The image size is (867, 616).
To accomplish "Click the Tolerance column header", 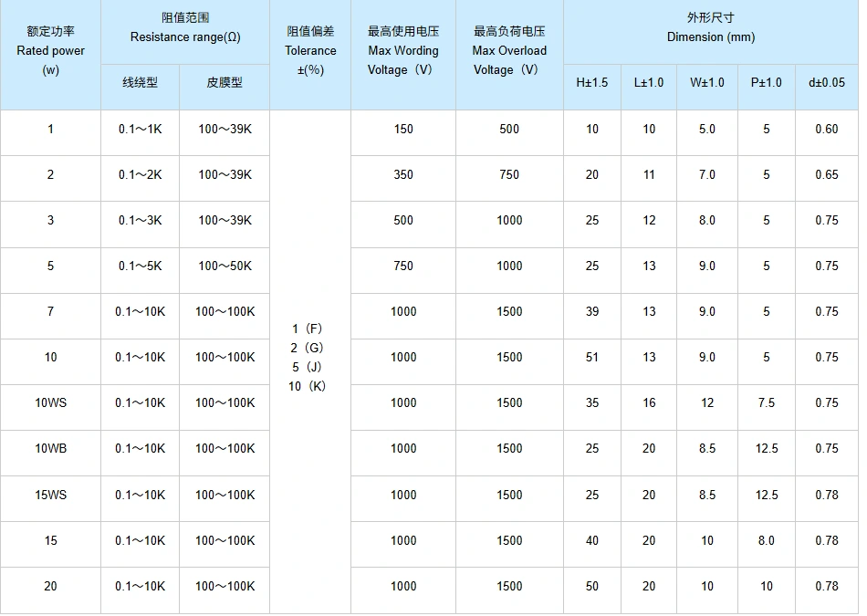I will [309, 51].
